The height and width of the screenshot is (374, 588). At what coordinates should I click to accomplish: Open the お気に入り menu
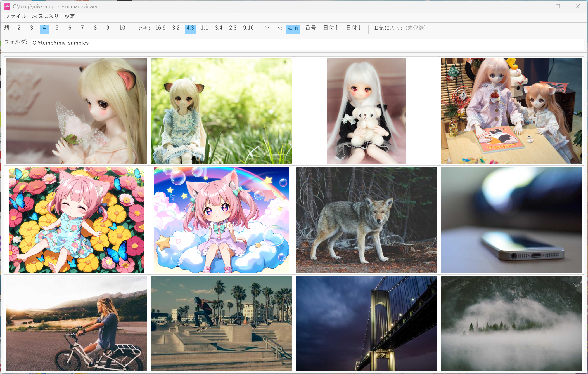tap(45, 16)
